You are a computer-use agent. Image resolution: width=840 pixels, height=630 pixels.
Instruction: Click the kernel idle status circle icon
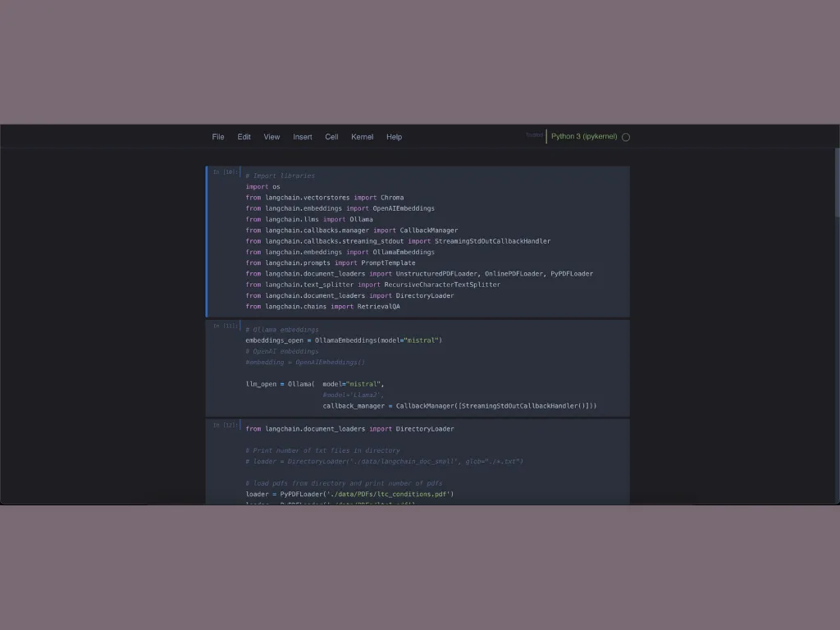(x=626, y=137)
